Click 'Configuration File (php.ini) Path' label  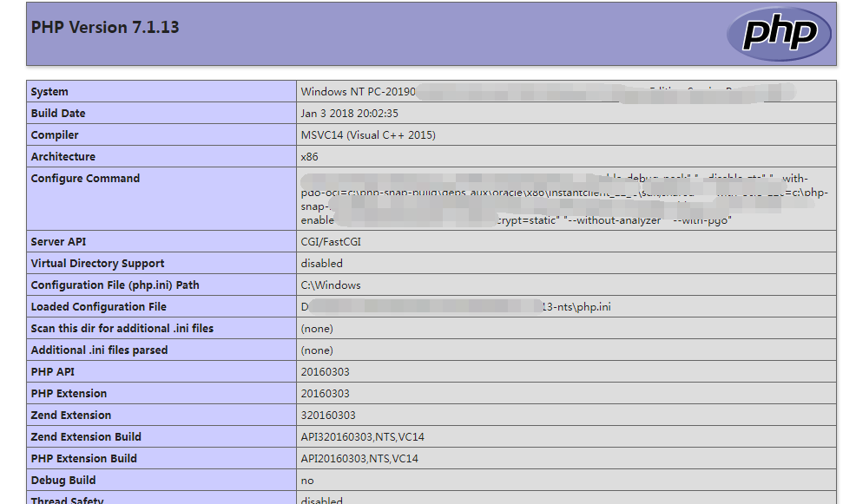pos(115,285)
